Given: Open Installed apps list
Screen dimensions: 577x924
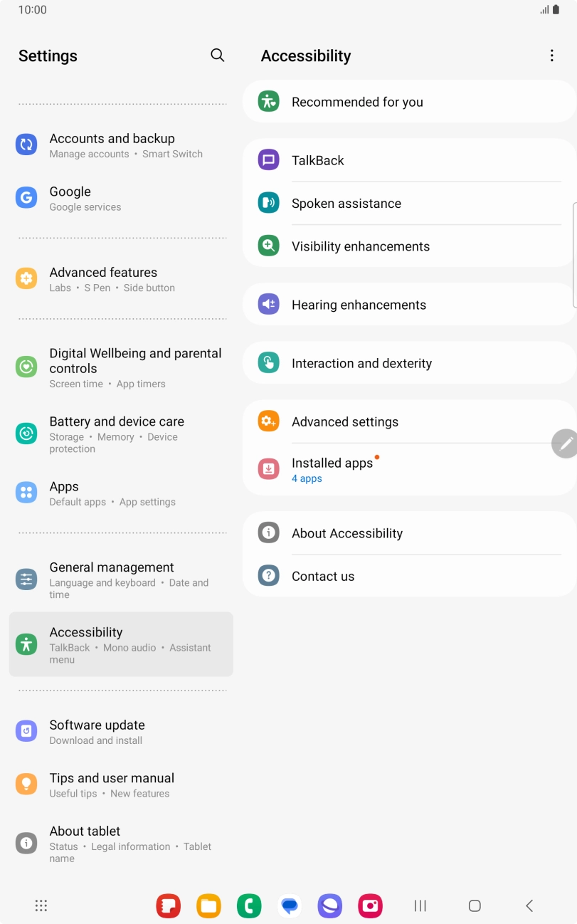Looking at the screenshot, I should tap(409, 469).
